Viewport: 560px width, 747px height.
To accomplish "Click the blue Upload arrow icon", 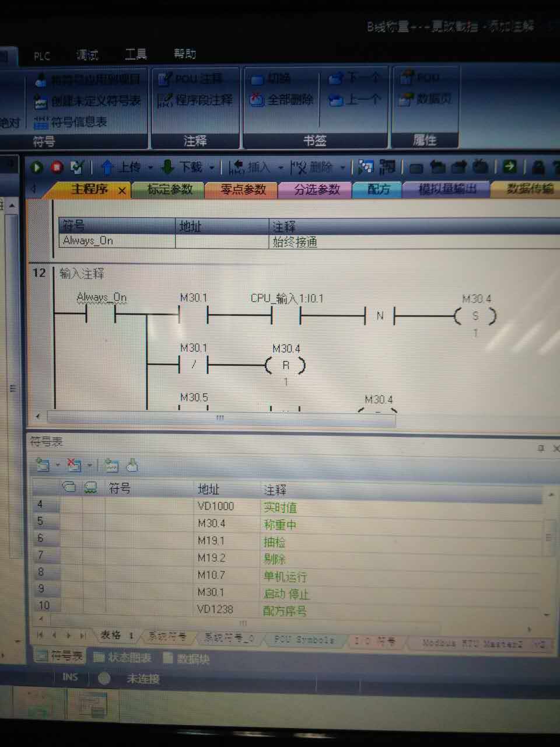I will tap(107, 168).
